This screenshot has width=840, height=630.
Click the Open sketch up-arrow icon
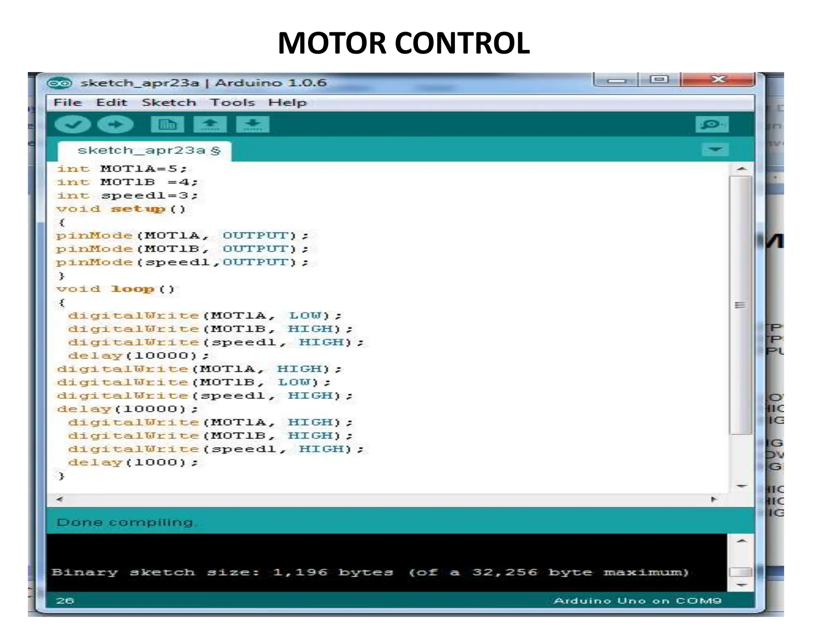(x=210, y=124)
